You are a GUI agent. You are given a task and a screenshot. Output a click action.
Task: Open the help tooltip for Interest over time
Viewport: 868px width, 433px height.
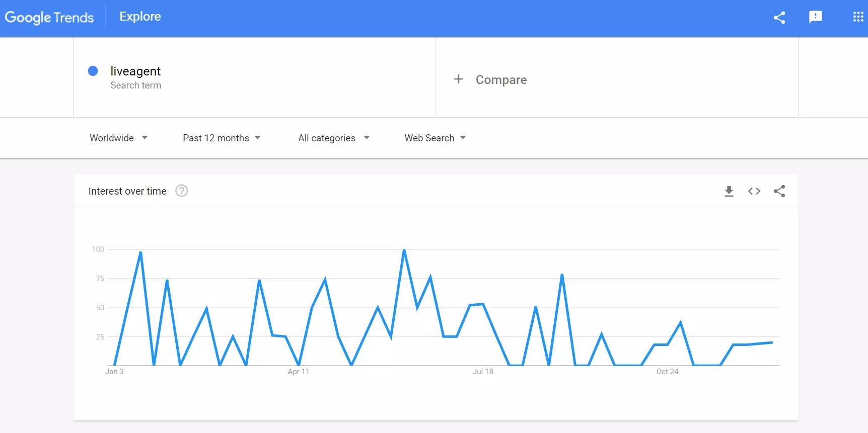point(181,191)
